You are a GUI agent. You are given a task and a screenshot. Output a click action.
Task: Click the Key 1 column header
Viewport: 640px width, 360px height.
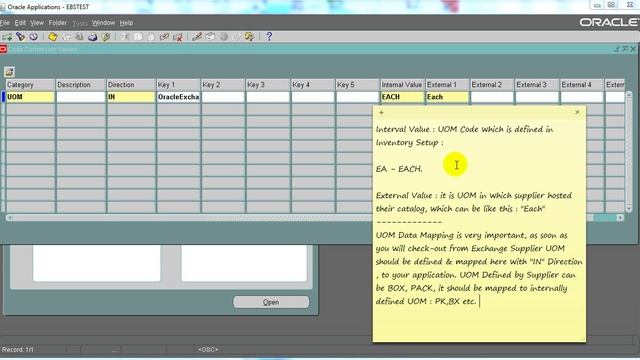pos(178,85)
